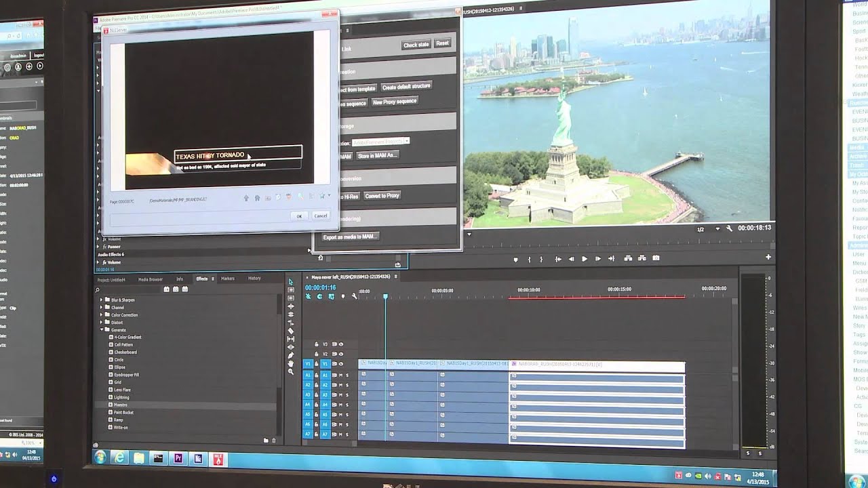Image resolution: width=868 pixels, height=488 pixels.
Task: Expand the Channel effects folder
Action: click(101, 307)
